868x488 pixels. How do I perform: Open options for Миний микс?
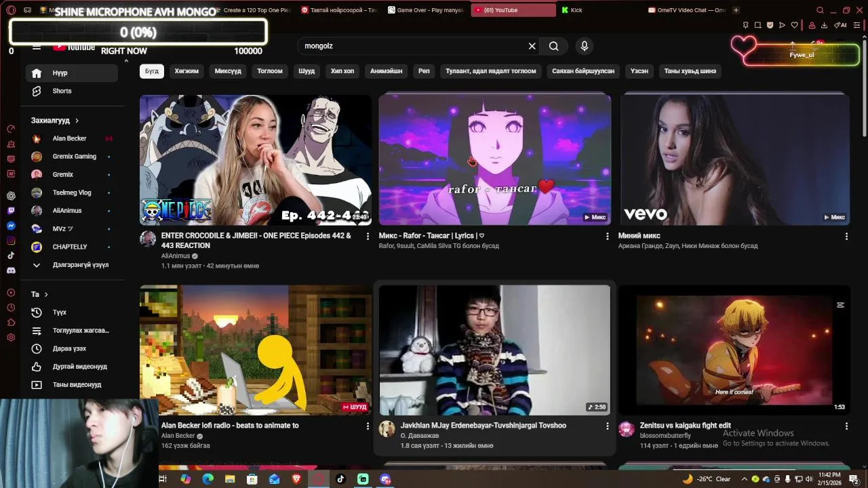pos(846,236)
